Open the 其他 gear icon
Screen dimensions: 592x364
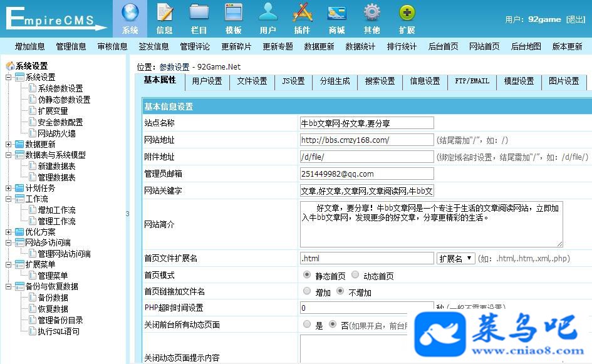372,13
